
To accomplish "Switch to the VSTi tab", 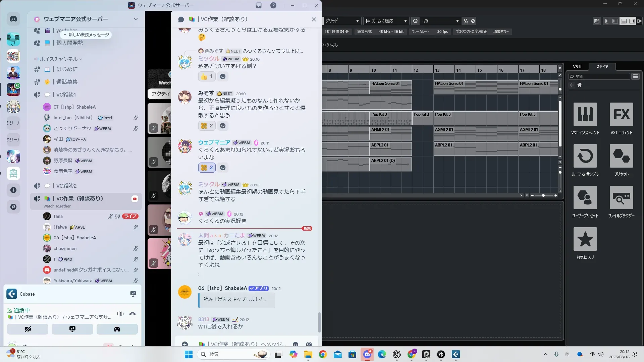I will click(577, 66).
